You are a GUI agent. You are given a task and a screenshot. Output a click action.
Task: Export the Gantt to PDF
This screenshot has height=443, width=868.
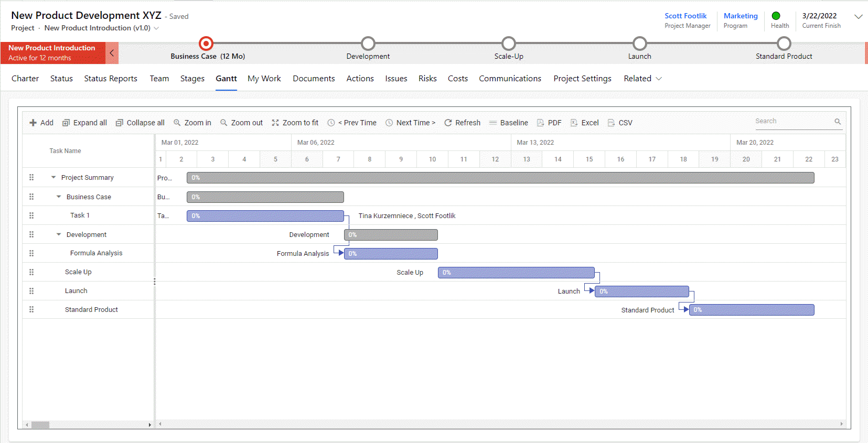[549, 123]
